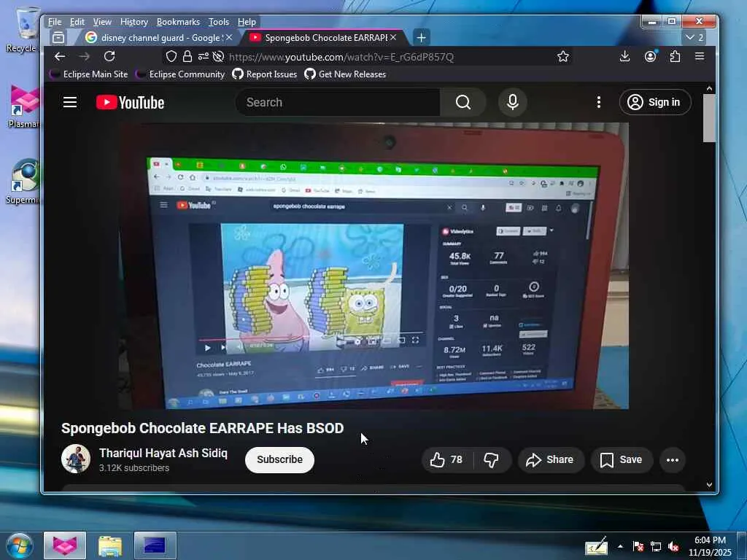
Task: Open the network tray icon
Action: click(x=656, y=546)
